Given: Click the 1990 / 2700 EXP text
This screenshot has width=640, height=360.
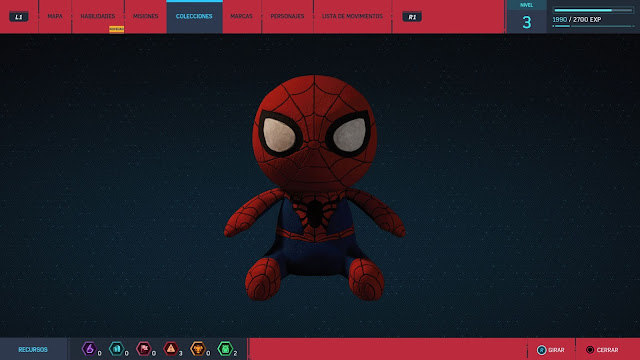Looking at the screenshot, I should point(577,20).
